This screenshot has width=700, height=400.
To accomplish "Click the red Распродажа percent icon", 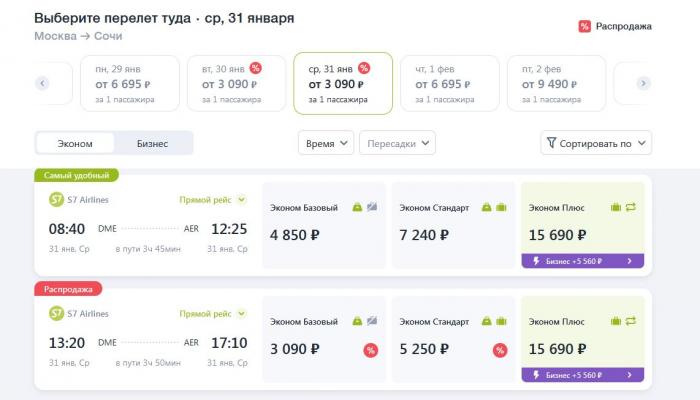I will click(584, 26).
